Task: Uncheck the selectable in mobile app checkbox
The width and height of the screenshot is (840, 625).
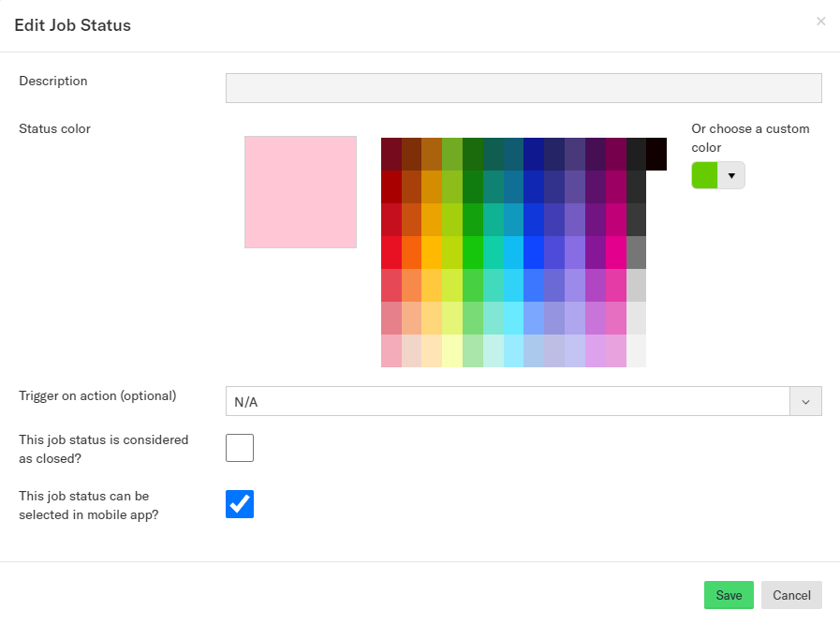Action: [240, 504]
